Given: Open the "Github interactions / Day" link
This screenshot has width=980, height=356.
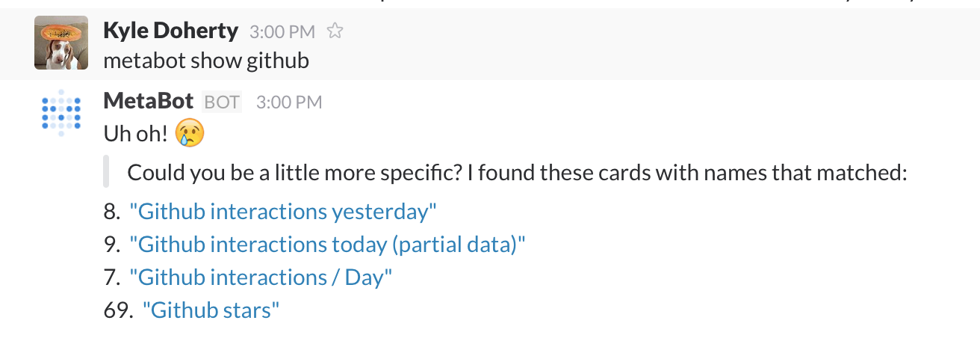Looking at the screenshot, I should pyautogui.click(x=261, y=278).
